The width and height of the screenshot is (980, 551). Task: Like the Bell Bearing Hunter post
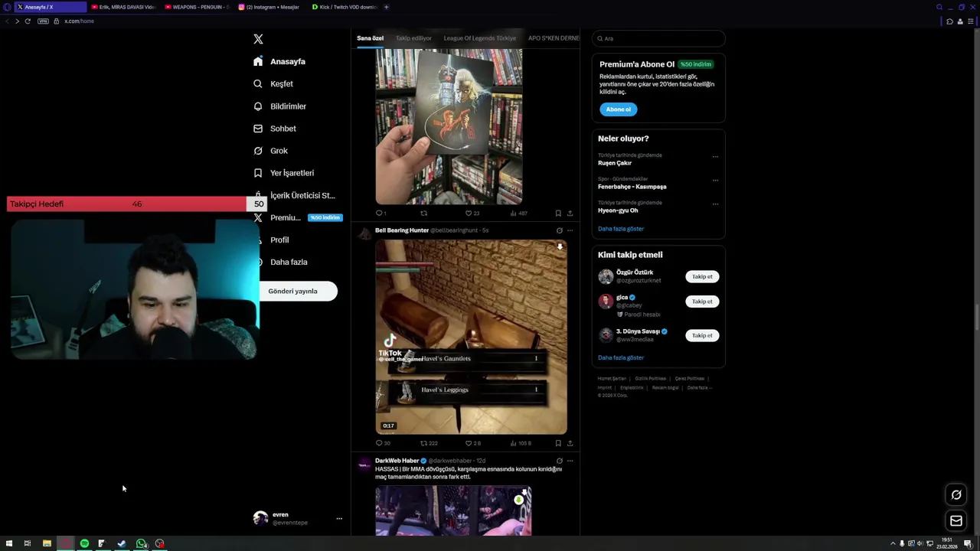click(469, 443)
